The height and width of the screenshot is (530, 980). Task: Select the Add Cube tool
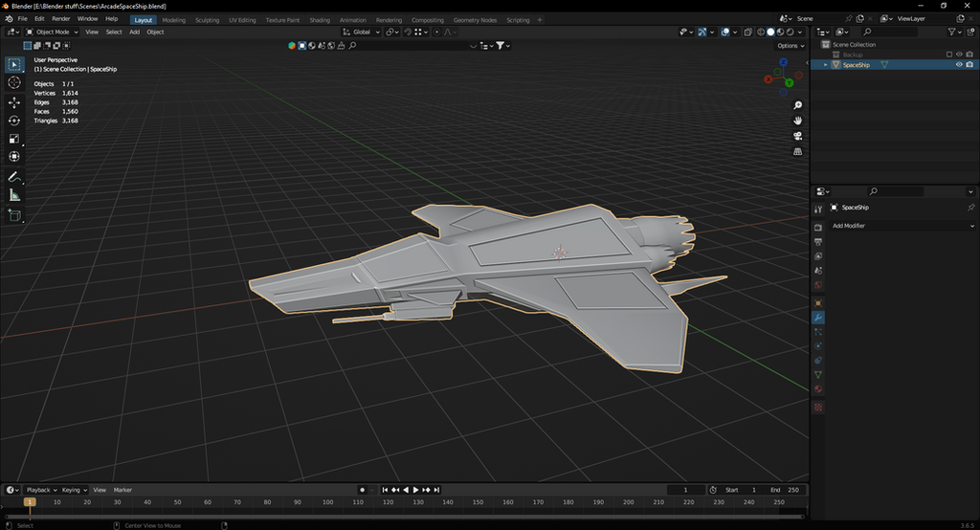[14, 216]
